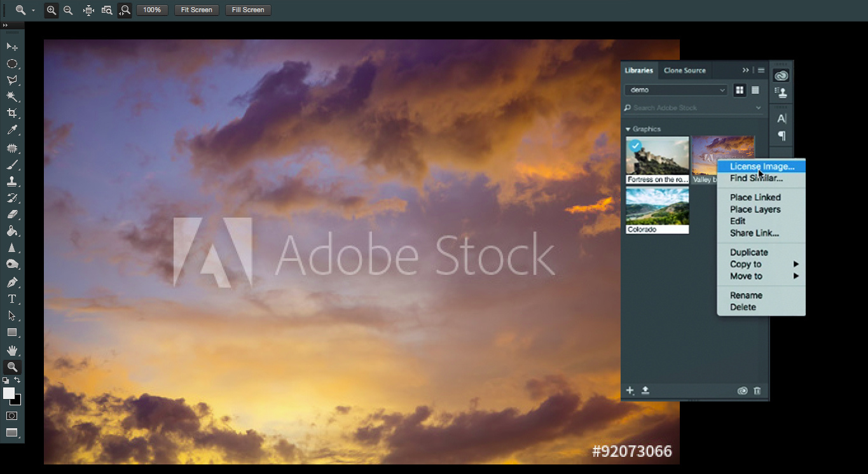Viewport: 868px width, 474px height.
Task: Toggle Zoom All Windows option
Action: point(107,10)
